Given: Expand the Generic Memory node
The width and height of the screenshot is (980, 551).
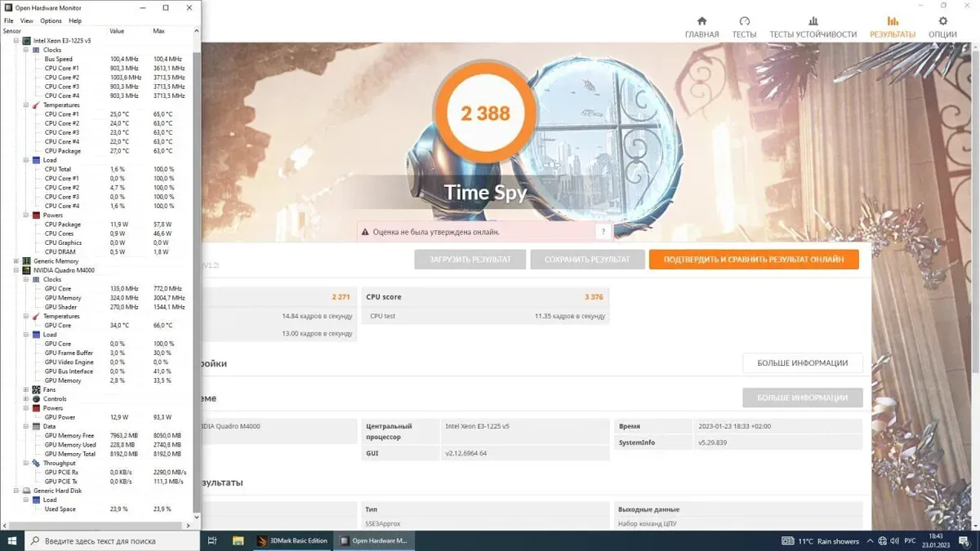Looking at the screenshot, I should [16, 261].
